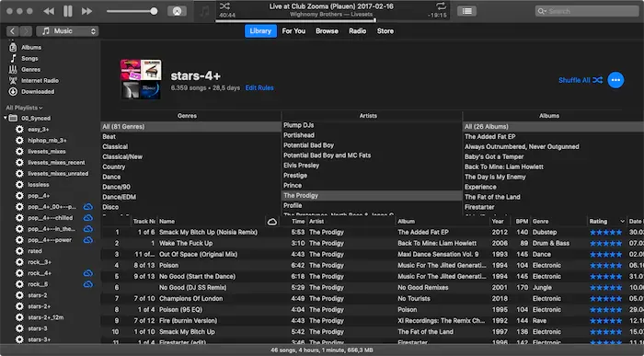Click the Edit Rules link
Viewport: 644px width, 356px height.
[259, 88]
